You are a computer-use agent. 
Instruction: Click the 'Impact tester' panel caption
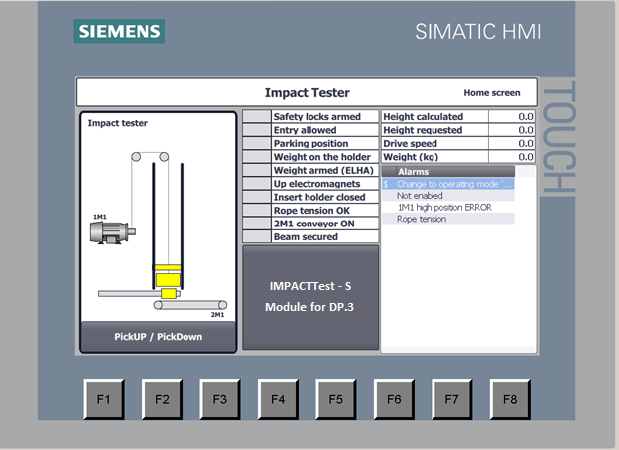coord(118,123)
